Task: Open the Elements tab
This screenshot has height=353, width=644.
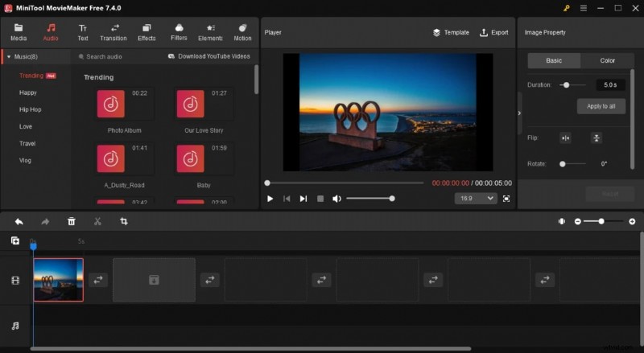Action: pos(210,32)
